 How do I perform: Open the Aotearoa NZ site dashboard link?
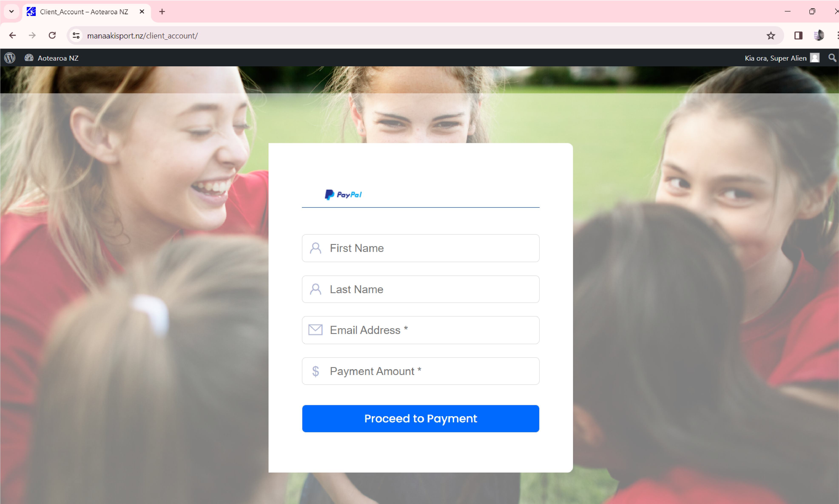51,58
